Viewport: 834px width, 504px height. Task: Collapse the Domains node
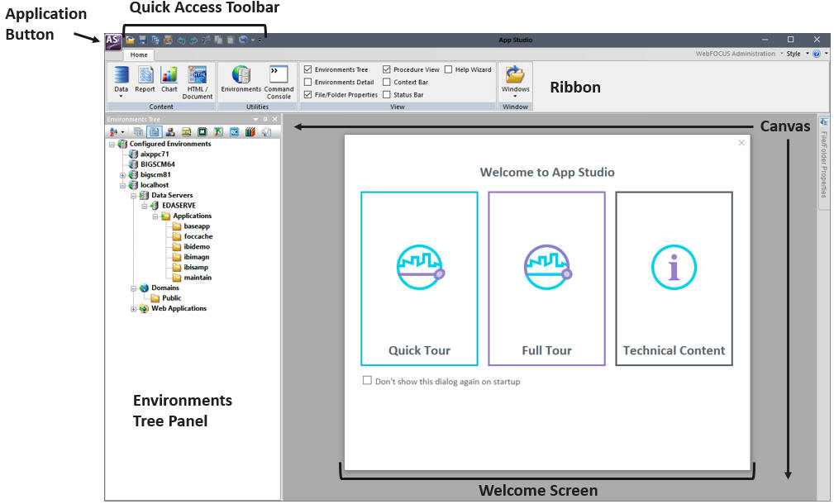coord(134,288)
